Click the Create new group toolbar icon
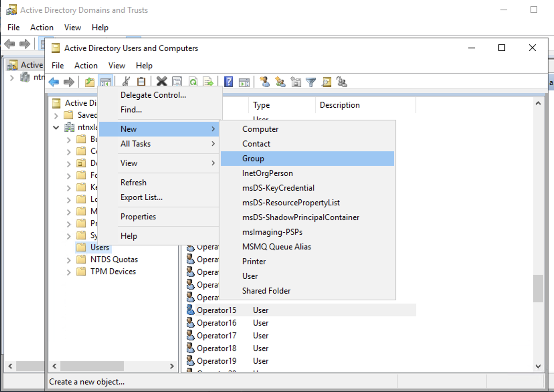 tap(280, 82)
